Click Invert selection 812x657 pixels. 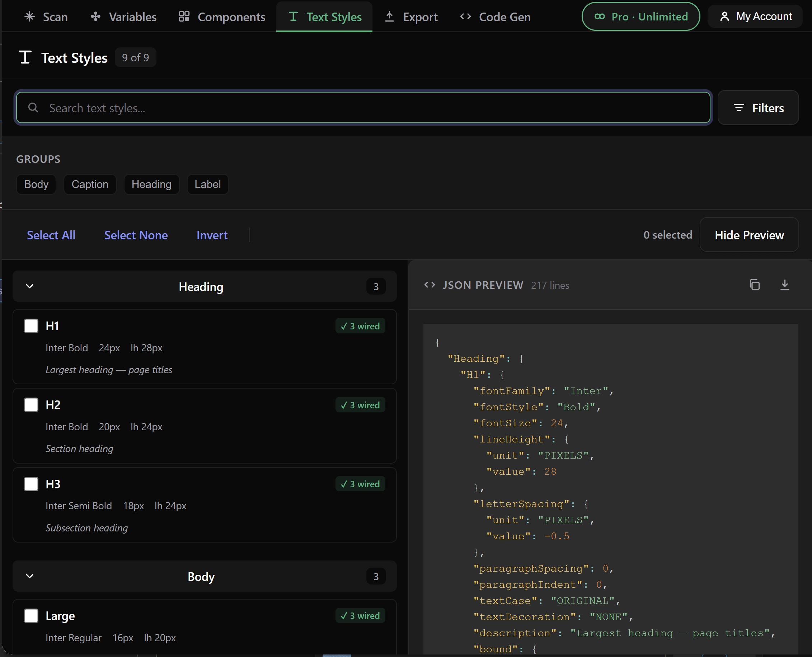(212, 235)
